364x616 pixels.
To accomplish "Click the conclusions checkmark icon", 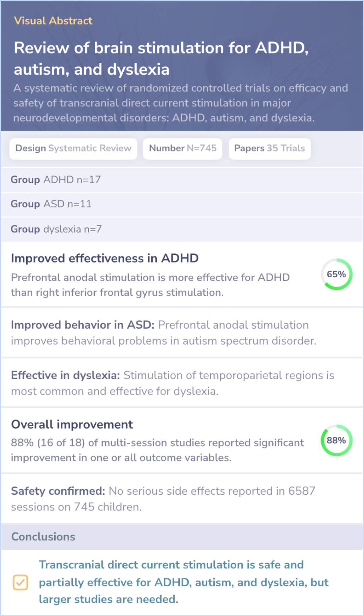I will pos(20,582).
